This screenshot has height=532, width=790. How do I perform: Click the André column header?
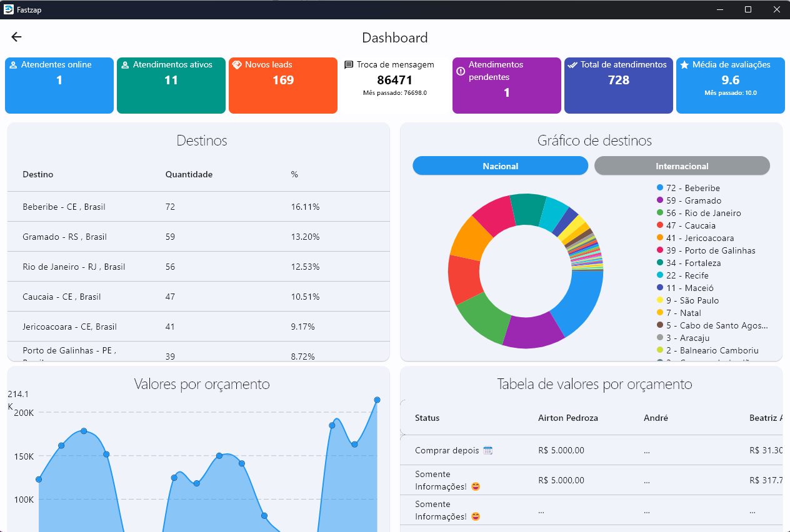tap(656, 418)
